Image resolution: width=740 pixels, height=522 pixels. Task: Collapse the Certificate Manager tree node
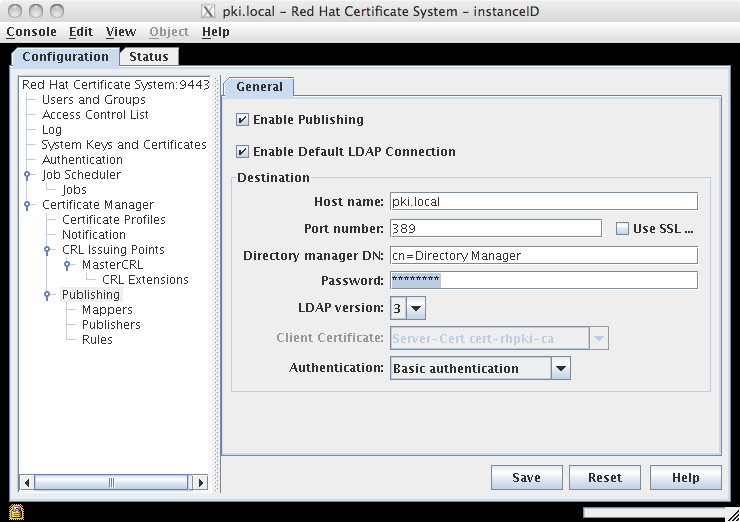click(27, 205)
